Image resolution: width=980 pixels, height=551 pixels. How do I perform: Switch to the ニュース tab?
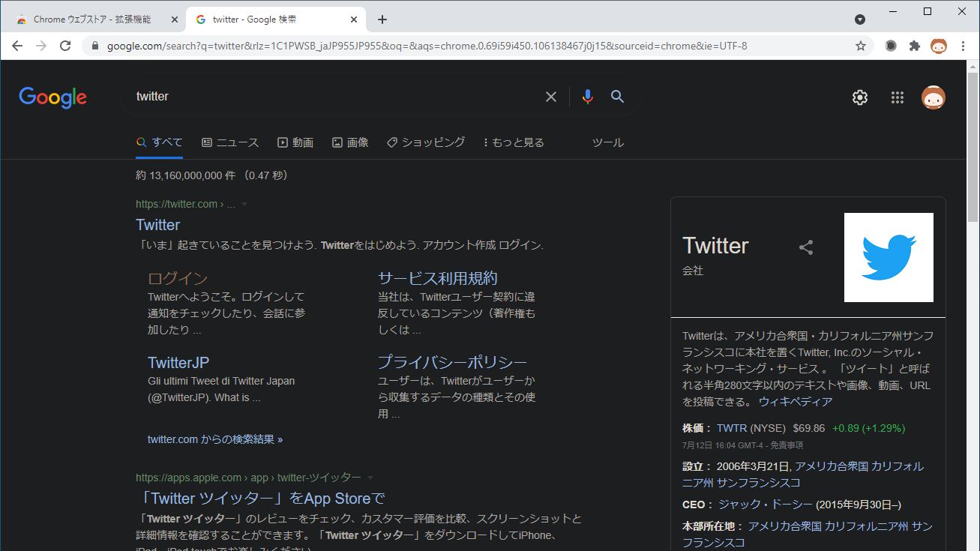[230, 142]
